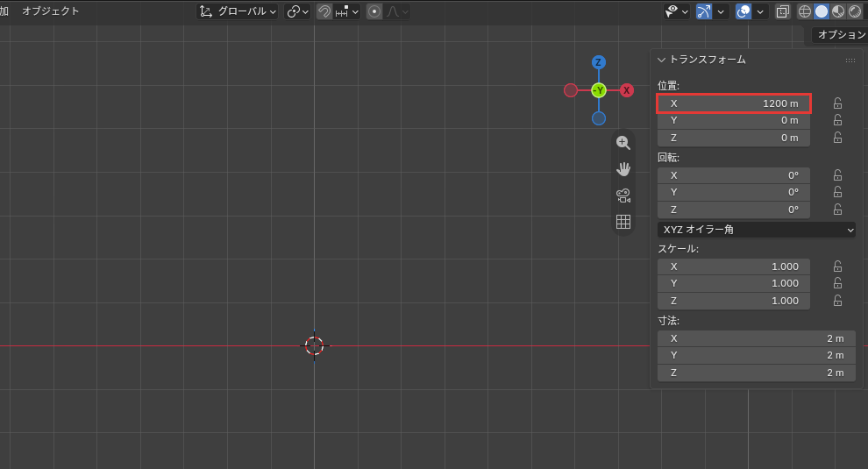Click the location X field 1200 m
The width and height of the screenshot is (868, 469).
[734, 103]
